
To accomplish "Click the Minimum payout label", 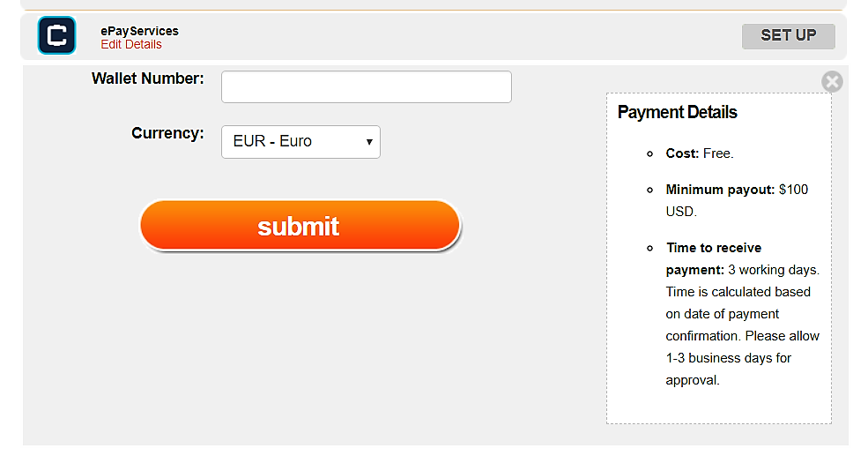I will pos(720,190).
